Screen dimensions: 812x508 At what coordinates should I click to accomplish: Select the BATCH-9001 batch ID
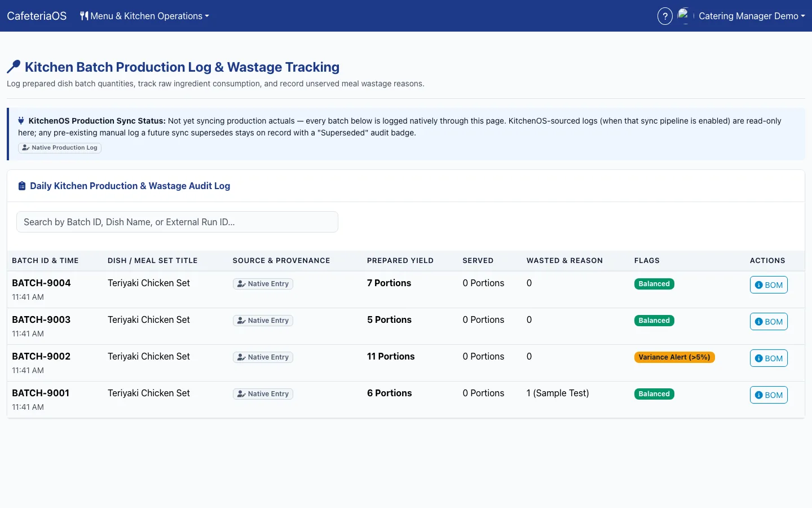point(41,393)
